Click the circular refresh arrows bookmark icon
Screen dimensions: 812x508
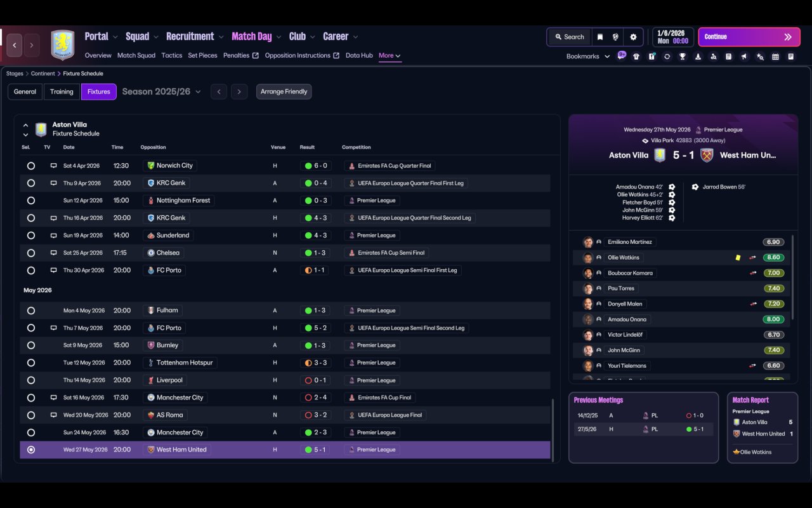click(667, 57)
